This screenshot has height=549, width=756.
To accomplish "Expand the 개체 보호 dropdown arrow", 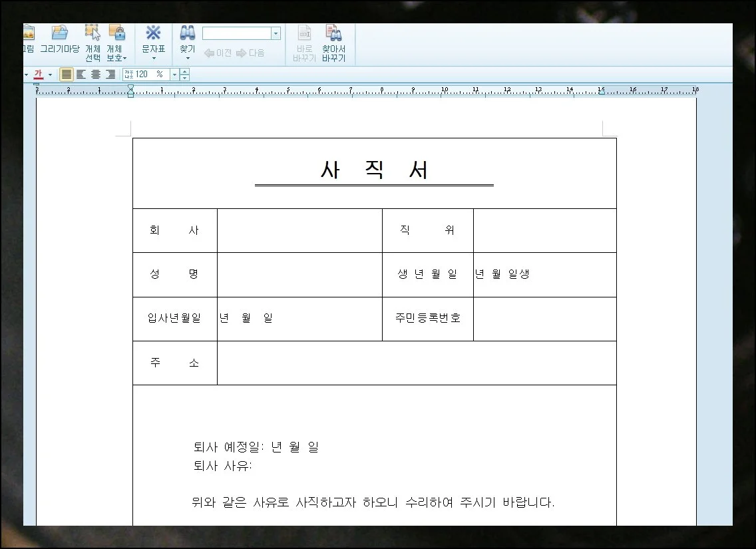I will click(x=125, y=59).
